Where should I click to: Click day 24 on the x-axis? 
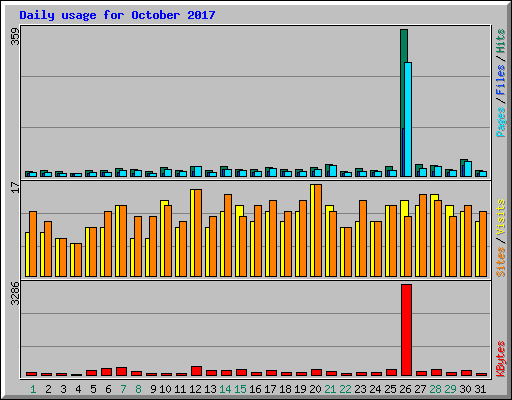tap(375, 389)
